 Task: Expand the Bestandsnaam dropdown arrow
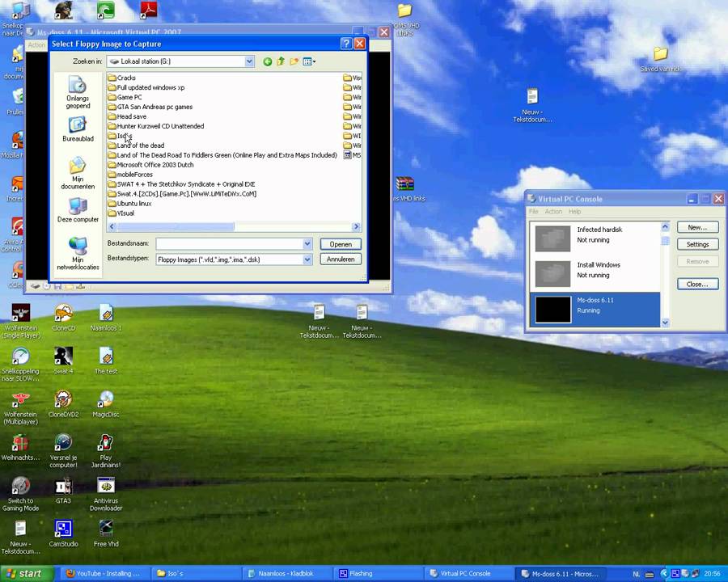pyautogui.click(x=307, y=243)
